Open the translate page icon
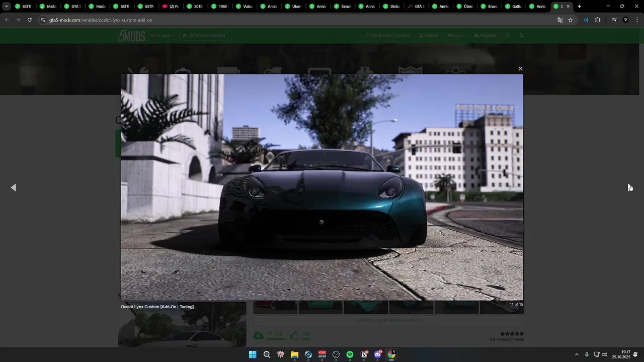 tap(560, 20)
